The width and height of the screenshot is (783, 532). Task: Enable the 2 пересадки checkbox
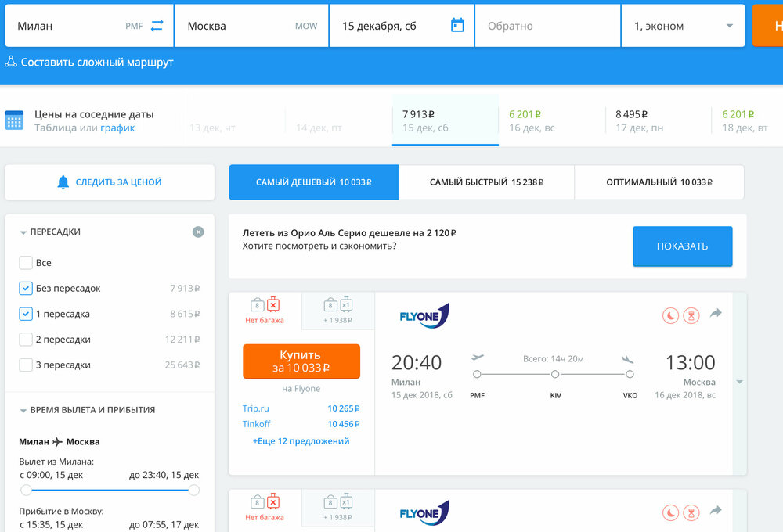coord(26,340)
